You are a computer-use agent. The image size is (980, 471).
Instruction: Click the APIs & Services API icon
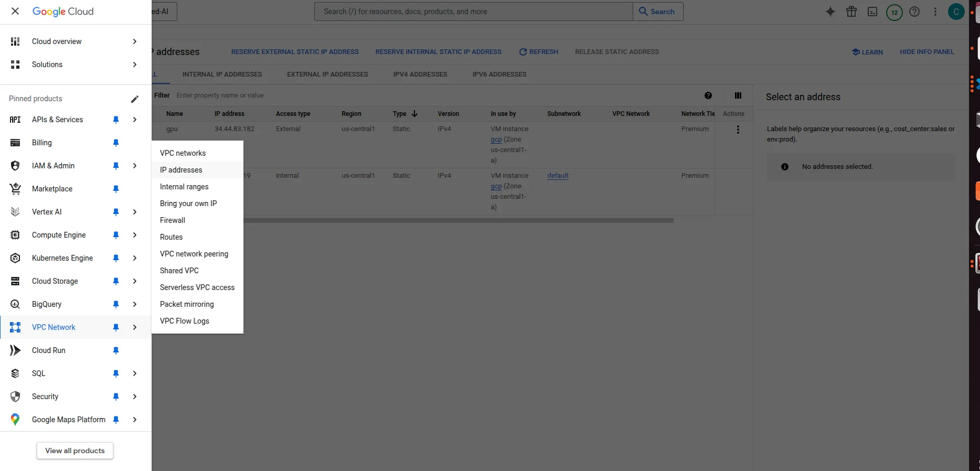15,120
